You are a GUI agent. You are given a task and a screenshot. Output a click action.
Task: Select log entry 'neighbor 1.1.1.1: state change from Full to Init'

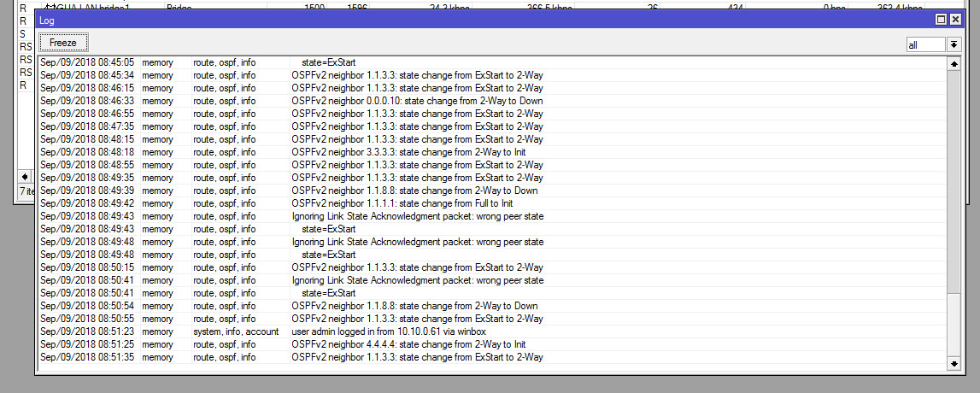(492, 203)
